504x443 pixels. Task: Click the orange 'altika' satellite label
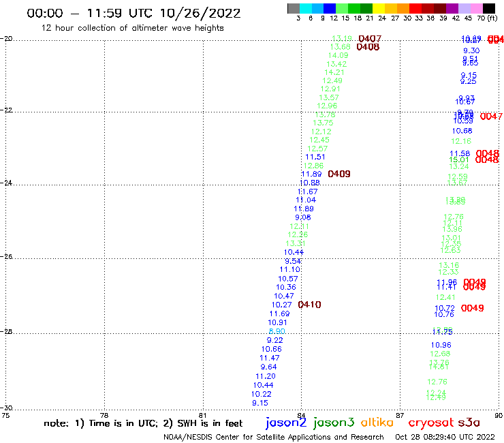(x=377, y=423)
